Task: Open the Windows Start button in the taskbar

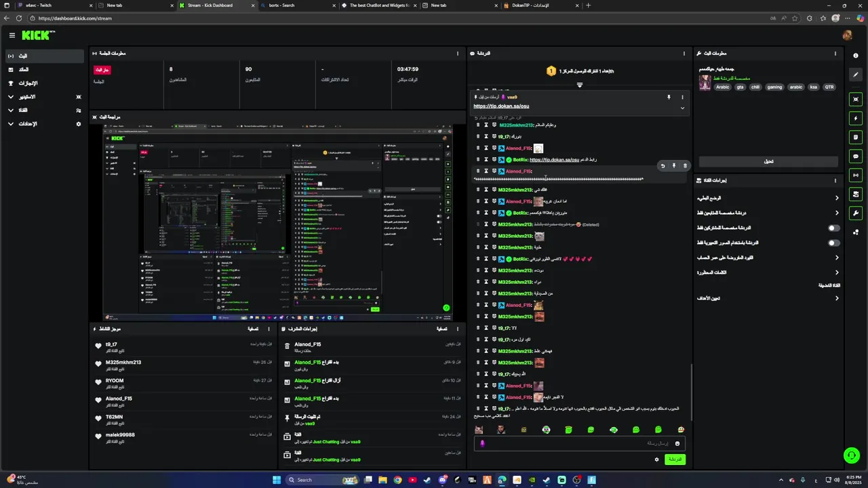Action: (x=277, y=480)
